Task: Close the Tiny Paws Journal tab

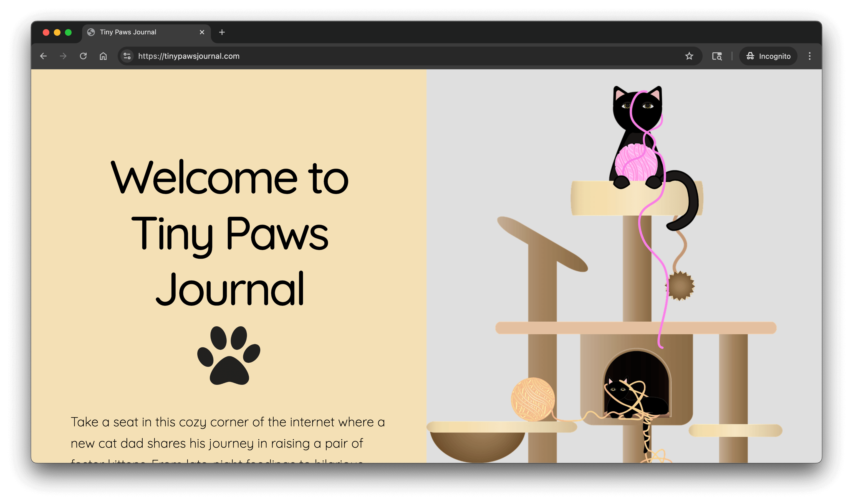Action: tap(202, 32)
